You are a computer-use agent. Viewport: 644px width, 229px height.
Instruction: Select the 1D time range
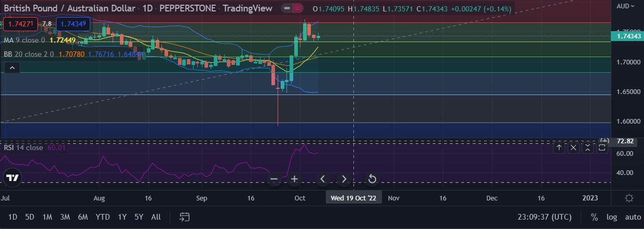(x=13, y=217)
